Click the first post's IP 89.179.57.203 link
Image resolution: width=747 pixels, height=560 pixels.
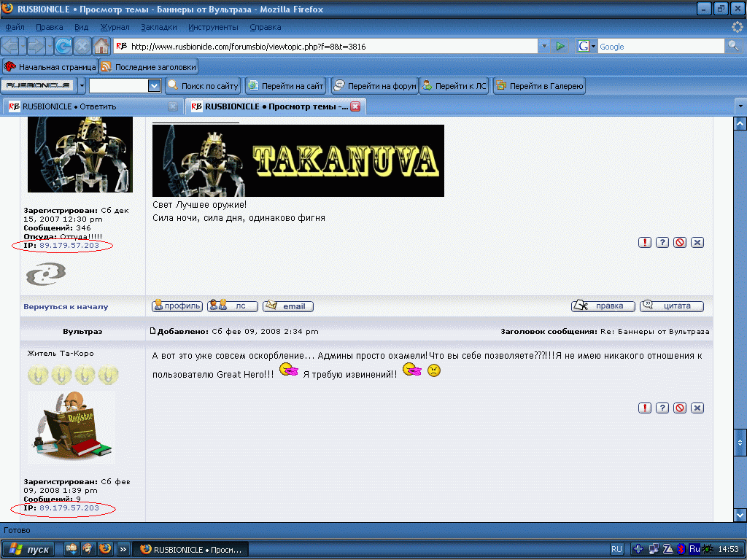coord(69,245)
